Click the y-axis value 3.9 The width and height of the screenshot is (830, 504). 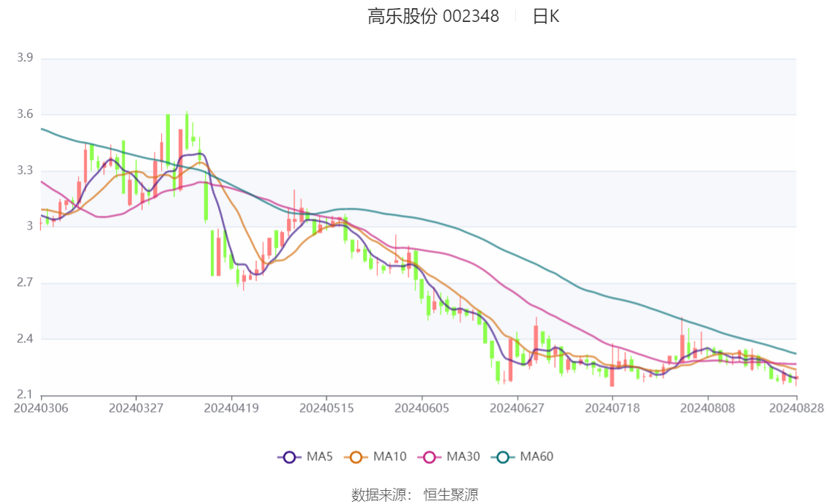pos(25,58)
